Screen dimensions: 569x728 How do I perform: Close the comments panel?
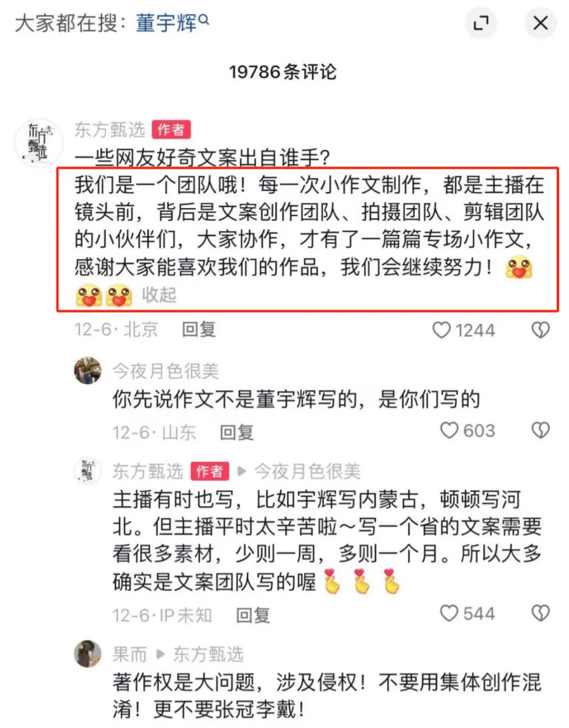[x=540, y=22]
